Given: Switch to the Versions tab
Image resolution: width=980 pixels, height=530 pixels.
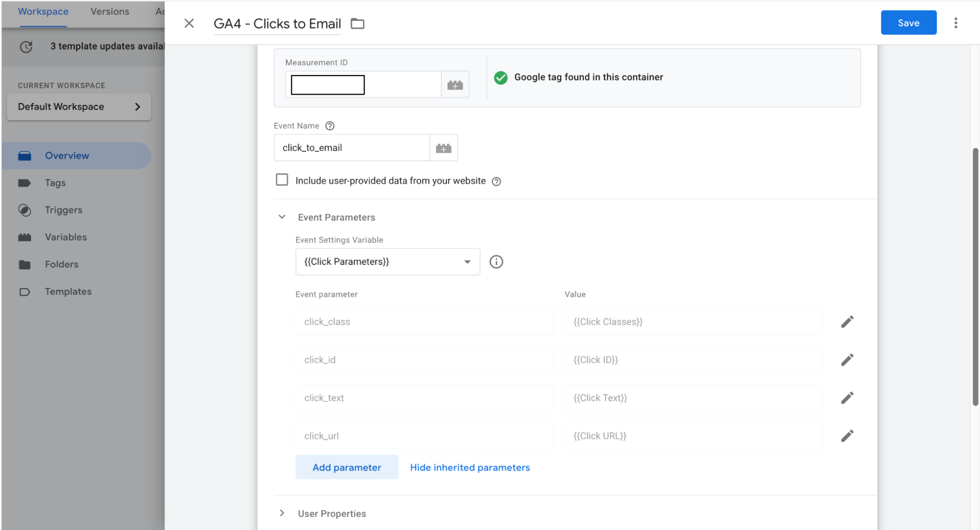Looking at the screenshot, I should click(110, 11).
